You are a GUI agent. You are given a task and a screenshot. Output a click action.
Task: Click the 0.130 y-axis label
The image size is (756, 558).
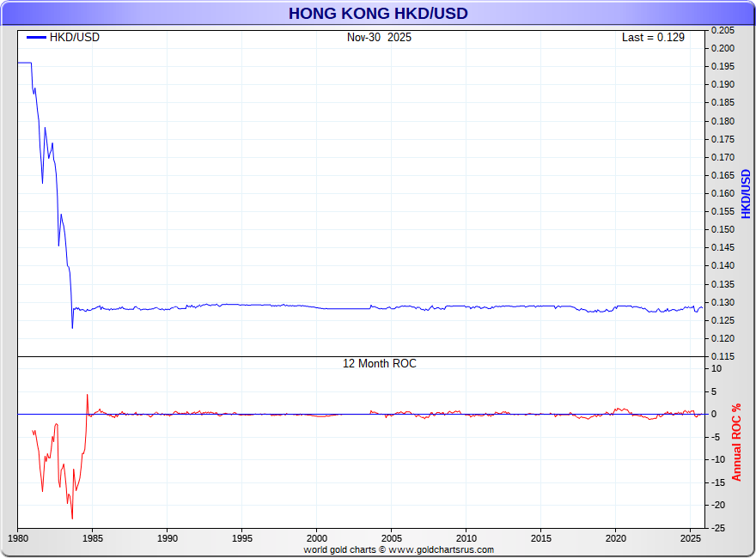tap(722, 303)
